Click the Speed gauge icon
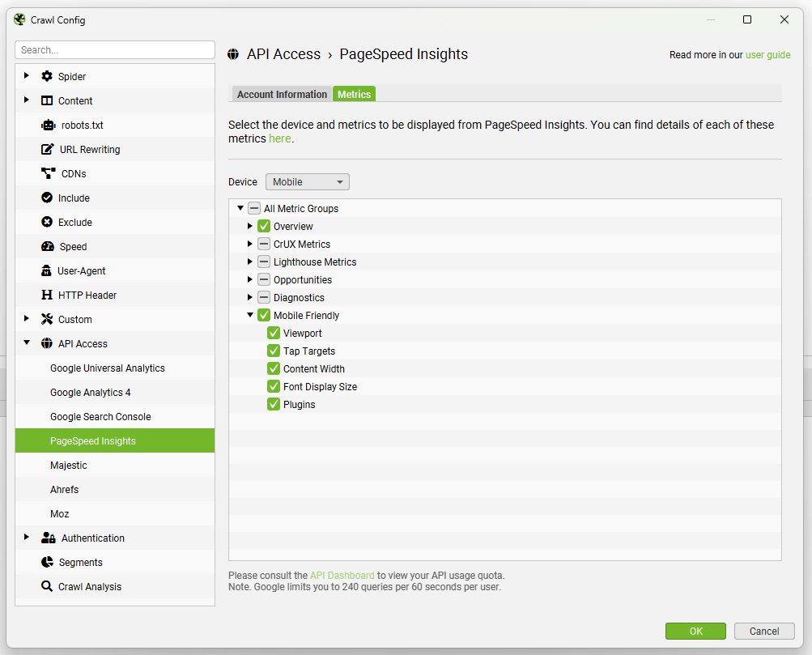This screenshot has height=655, width=812. tap(46, 246)
